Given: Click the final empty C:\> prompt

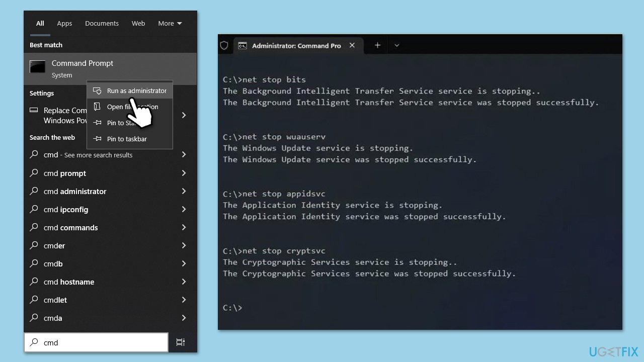Looking at the screenshot, I should [232, 308].
